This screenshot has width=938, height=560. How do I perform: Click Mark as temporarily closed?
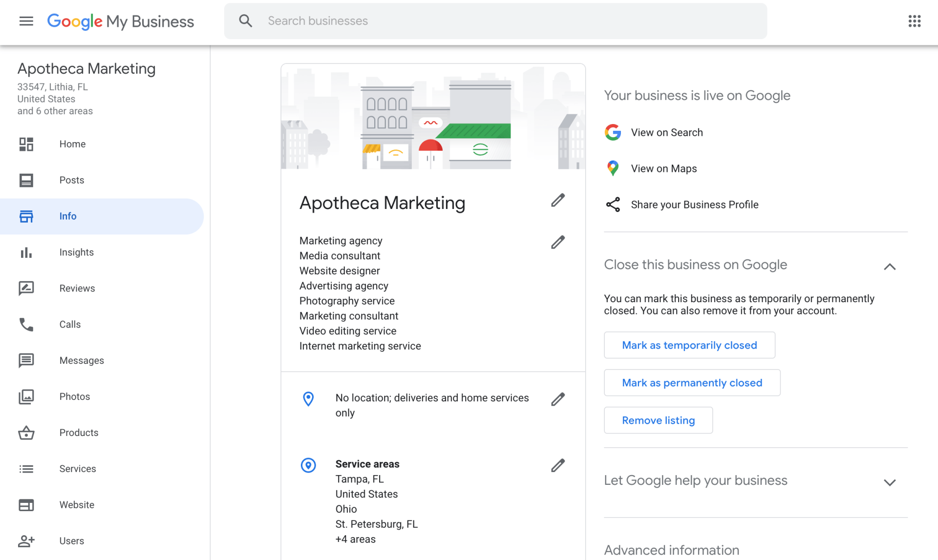(689, 345)
